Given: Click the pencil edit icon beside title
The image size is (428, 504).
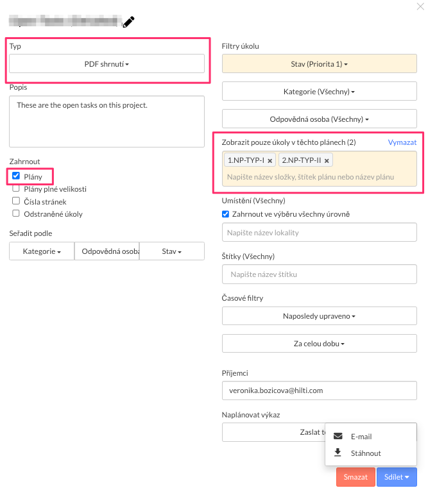Looking at the screenshot, I should (x=129, y=22).
